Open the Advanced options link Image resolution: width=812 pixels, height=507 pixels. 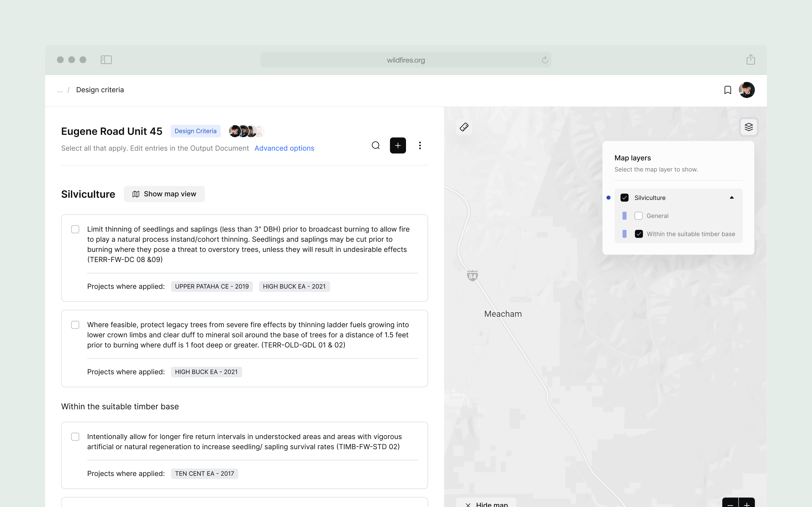pyautogui.click(x=284, y=148)
